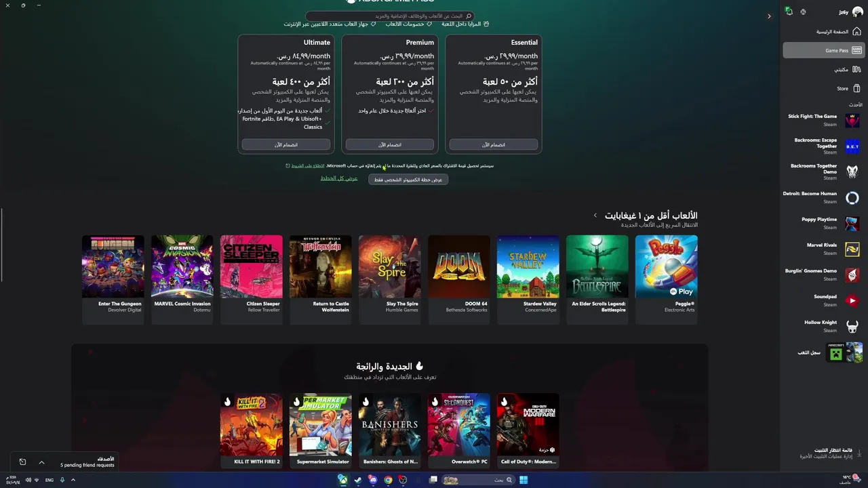Click the microphone tray icon
Image resolution: width=868 pixels, height=488 pixels.
pyautogui.click(x=62, y=480)
